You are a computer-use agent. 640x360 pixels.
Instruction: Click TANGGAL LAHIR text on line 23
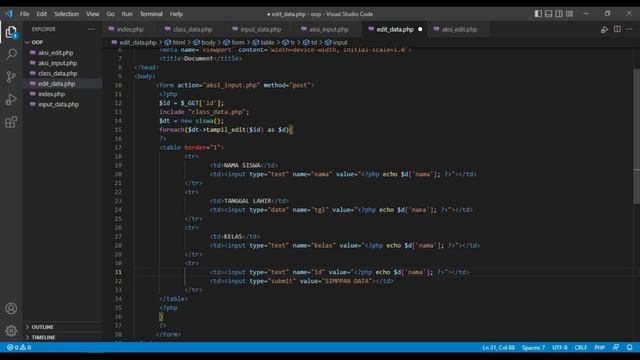pos(247,201)
